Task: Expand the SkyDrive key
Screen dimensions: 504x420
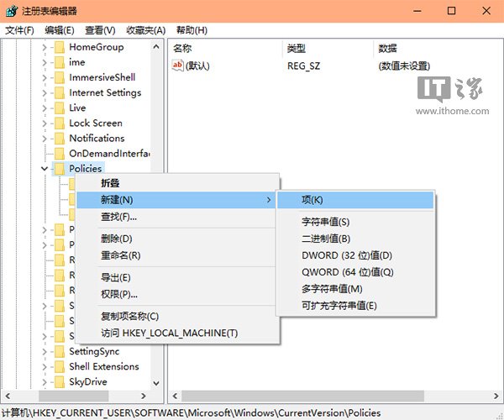Action: (x=45, y=382)
